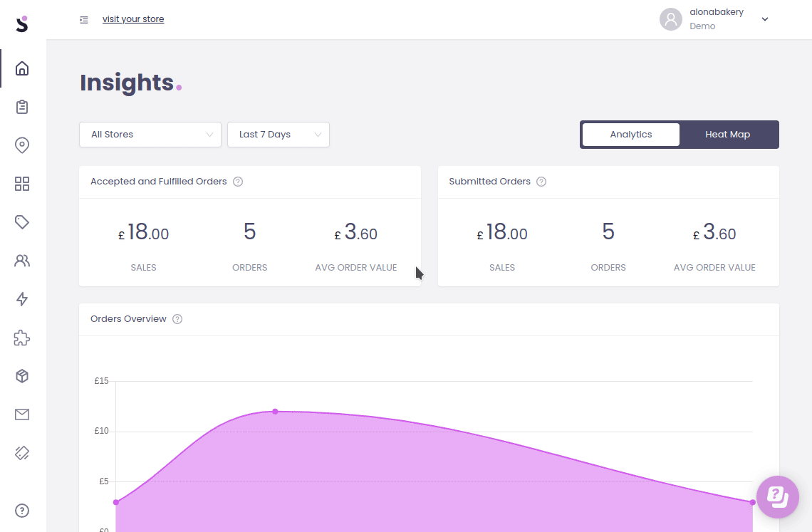The width and height of the screenshot is (812, 532).
Task: Switch to the Analytics view
Action: coord(630,135)
